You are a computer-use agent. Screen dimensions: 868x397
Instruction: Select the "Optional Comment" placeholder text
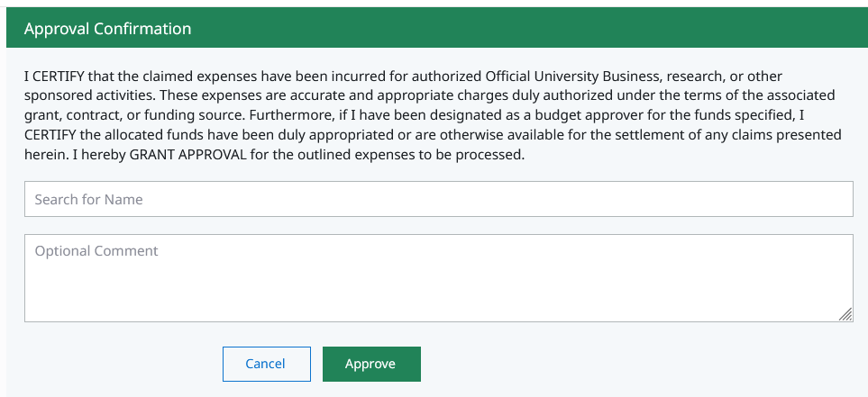click(x=96, y=251)
